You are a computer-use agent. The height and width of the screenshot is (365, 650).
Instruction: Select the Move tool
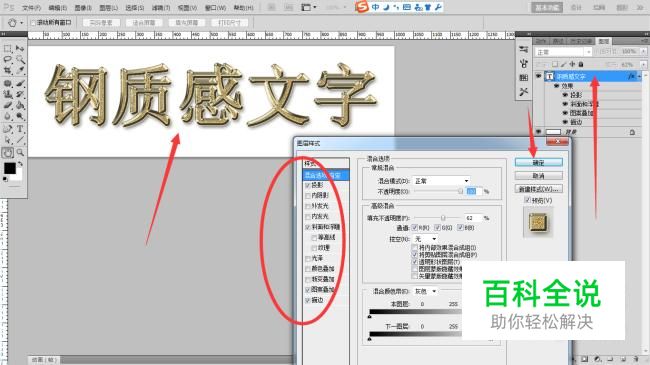click(x=20, y=49)
